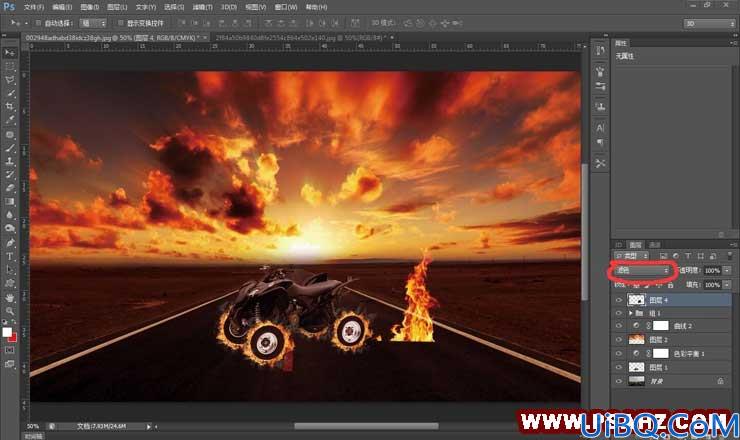Image resolution: width=740 pixels, height=440 pixels.
Task: Hide 色彩平衡 1 layer eye
Action: [619, 354]
